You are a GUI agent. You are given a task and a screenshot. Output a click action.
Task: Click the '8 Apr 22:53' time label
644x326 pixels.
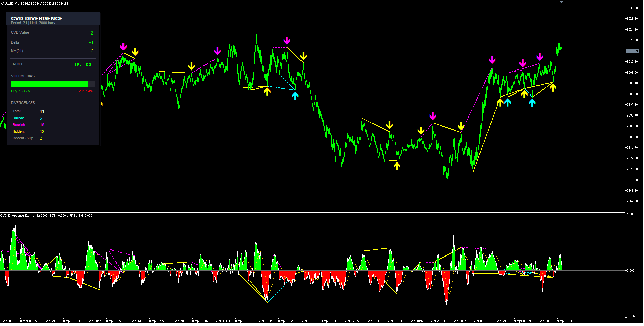tap(437, 321)
